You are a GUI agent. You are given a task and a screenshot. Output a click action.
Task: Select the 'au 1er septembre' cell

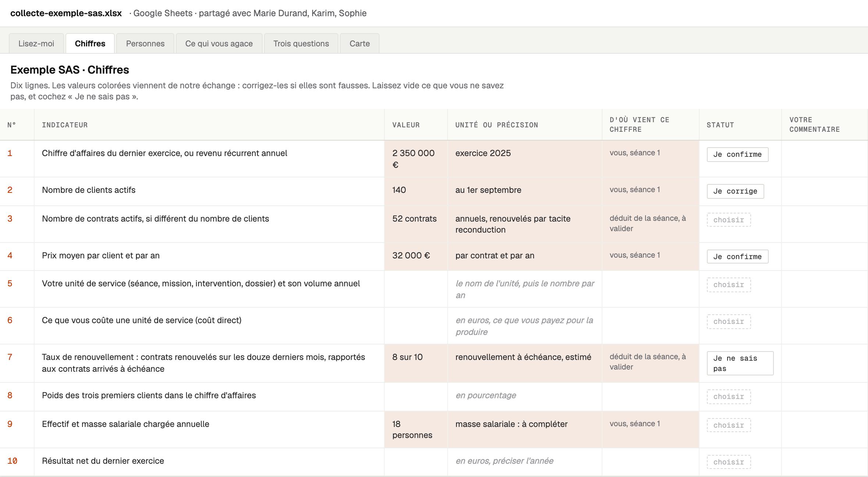pyautogui.click(x=525, y=191)
